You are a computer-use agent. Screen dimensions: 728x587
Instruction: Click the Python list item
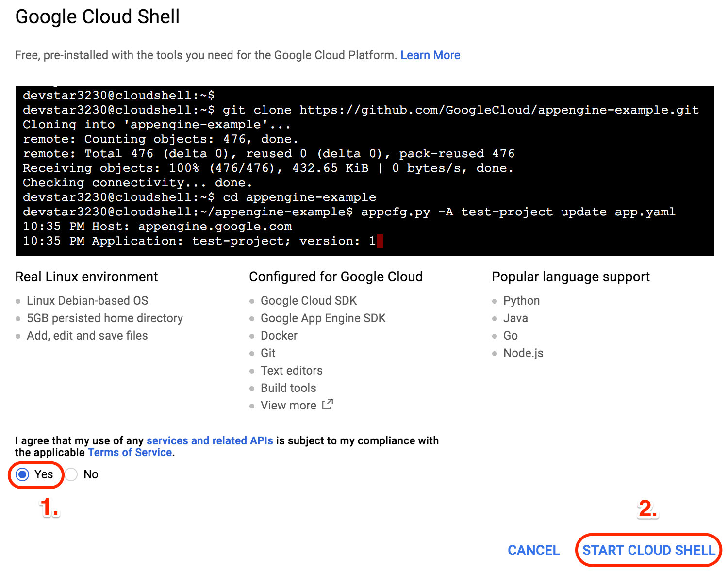pos(521,301)
